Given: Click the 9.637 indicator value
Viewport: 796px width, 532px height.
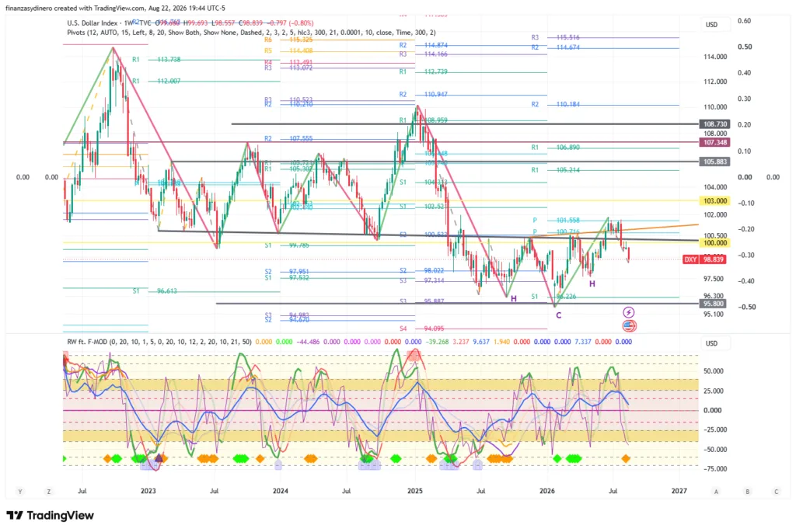Looking at the screenshot, I should point(481,342).
